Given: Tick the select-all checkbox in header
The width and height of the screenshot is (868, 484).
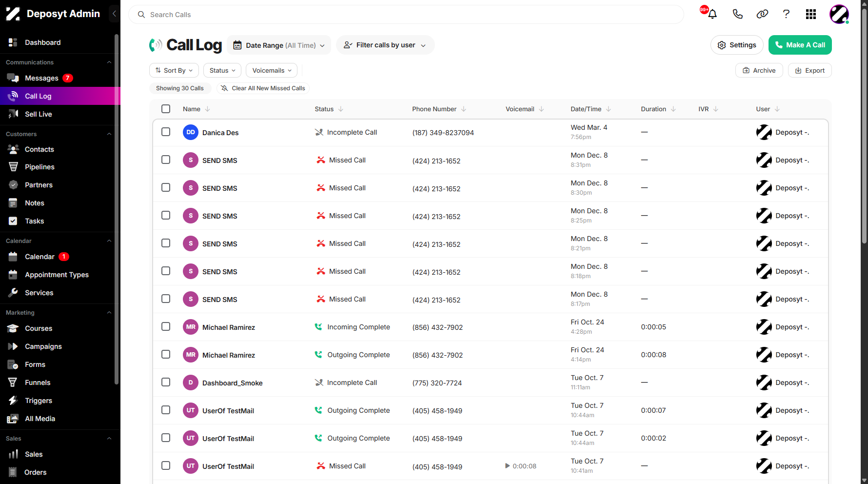Looking at the screenshot, I should (x=166, y=109).
